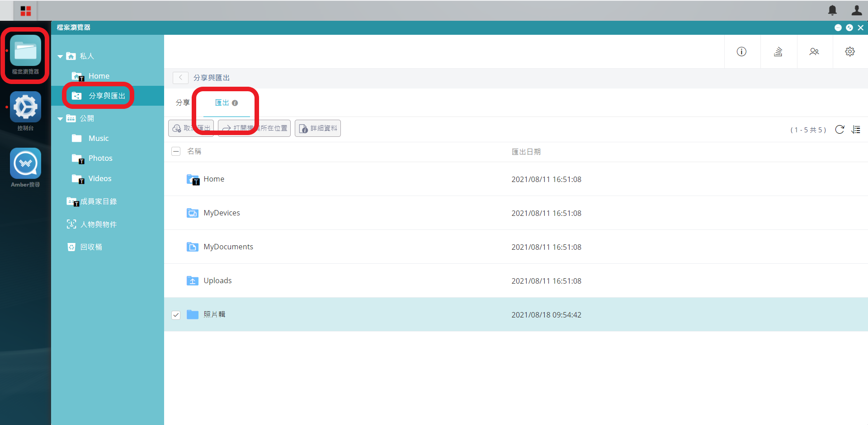Change list view/sort mode icon
The width and height of the screenshot is (868, 425).
[856, 130]
